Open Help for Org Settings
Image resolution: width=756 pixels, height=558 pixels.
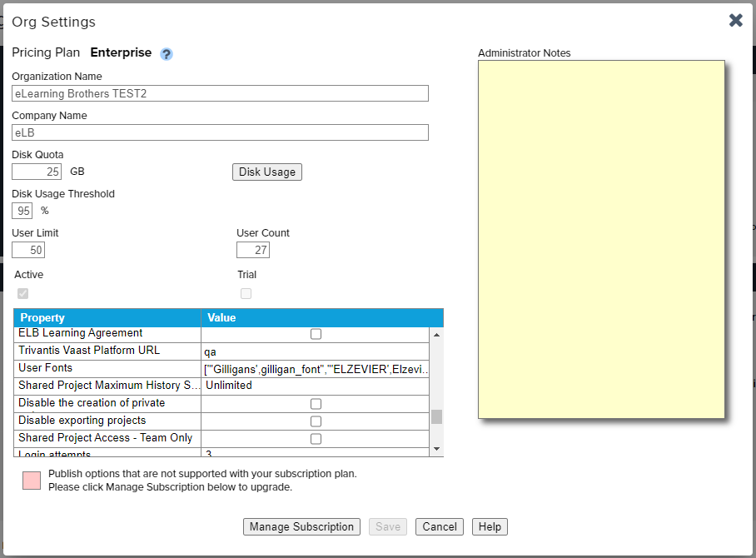tap(490, 526)
